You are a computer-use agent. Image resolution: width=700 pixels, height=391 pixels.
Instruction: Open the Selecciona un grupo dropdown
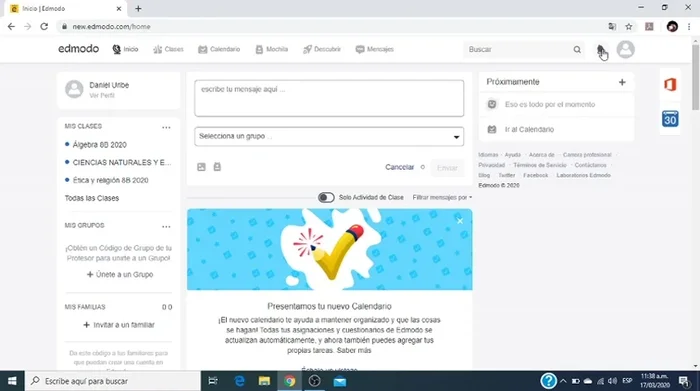[x=329, y=137]
